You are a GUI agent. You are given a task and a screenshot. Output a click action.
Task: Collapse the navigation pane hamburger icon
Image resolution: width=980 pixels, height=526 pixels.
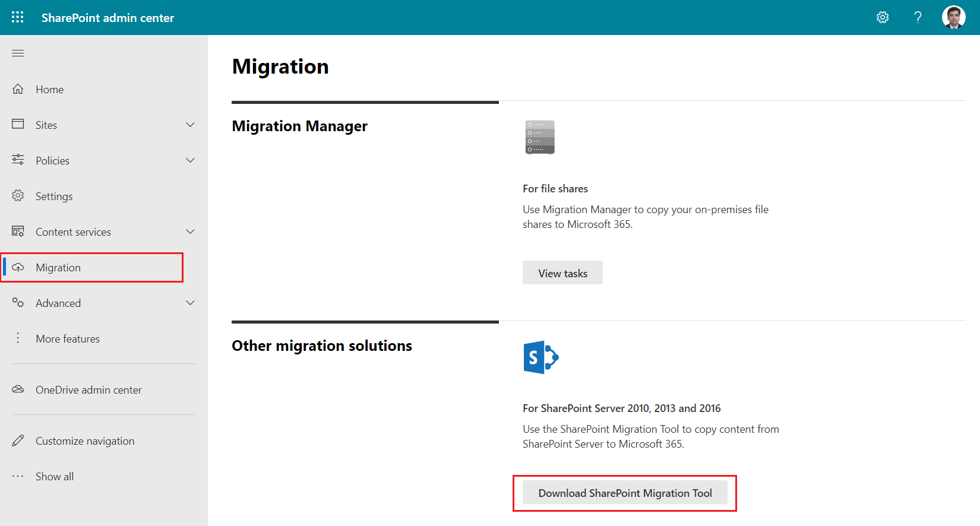[18, 53]
